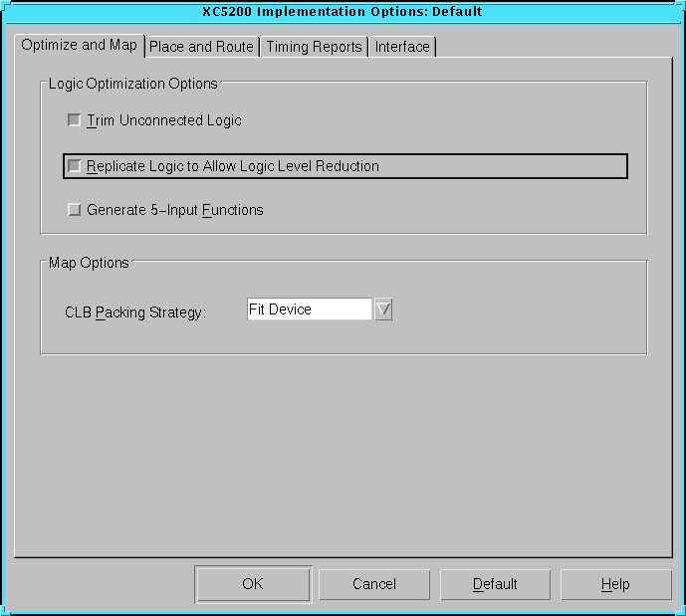This screenshot has width=686, height=616.
Task: Click the XC5200 Implementation Options title bar
Action: [343, 11]
